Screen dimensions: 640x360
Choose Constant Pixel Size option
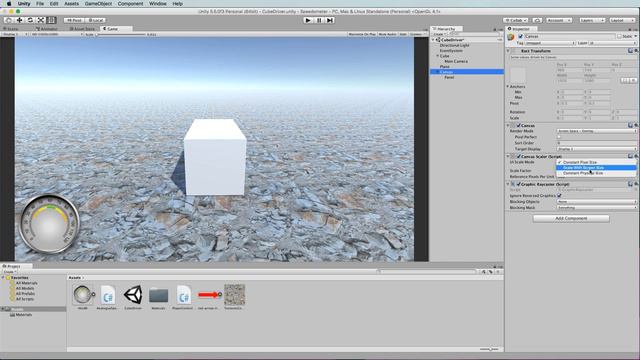click(x=596, y=162)
